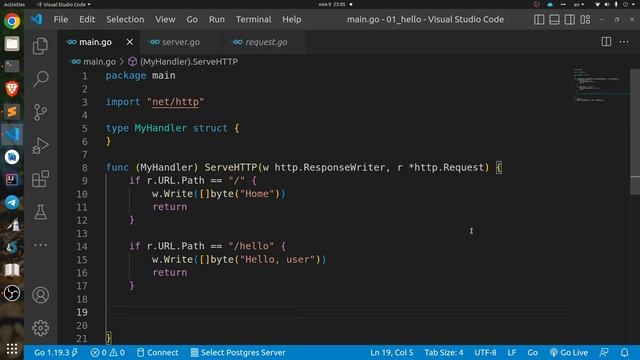Click ServeHTTP function name on line 8
640x360 pixels.
[231, 167]
